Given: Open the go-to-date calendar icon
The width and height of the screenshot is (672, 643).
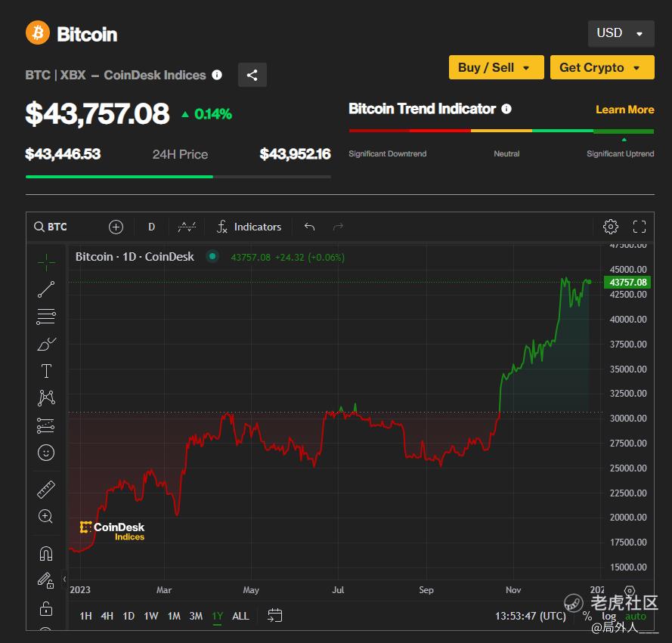Looking at the screenshot, I should click(274, 616).
